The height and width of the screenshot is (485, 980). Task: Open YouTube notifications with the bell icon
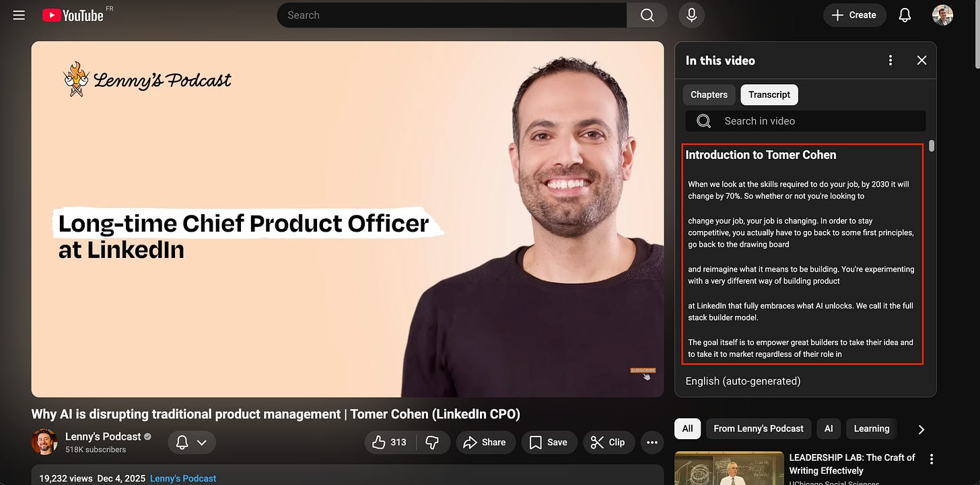(x=905, y=15)
